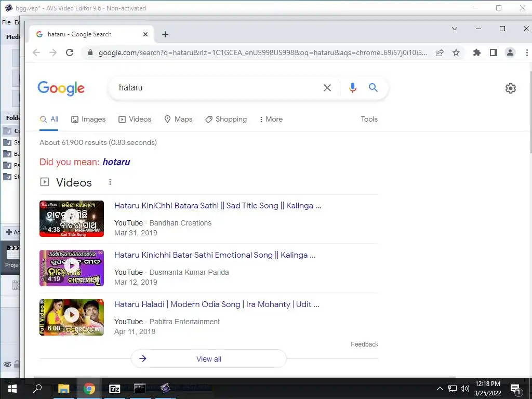532x399 pixels.
Task: Open Chrome side panel icon
Action: [x=494, y=52]
